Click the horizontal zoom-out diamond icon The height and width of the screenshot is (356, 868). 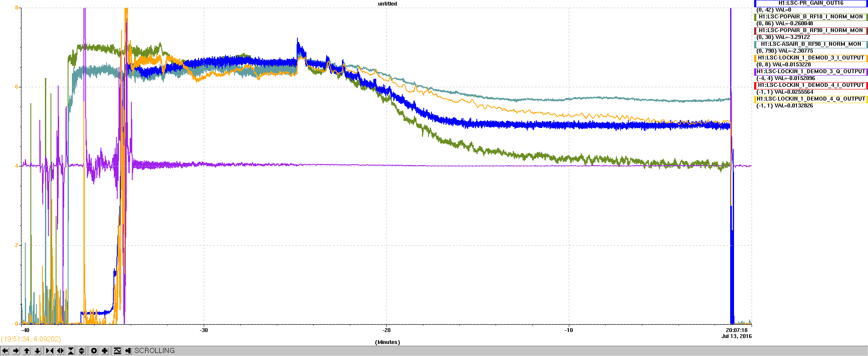click(60, 351)
